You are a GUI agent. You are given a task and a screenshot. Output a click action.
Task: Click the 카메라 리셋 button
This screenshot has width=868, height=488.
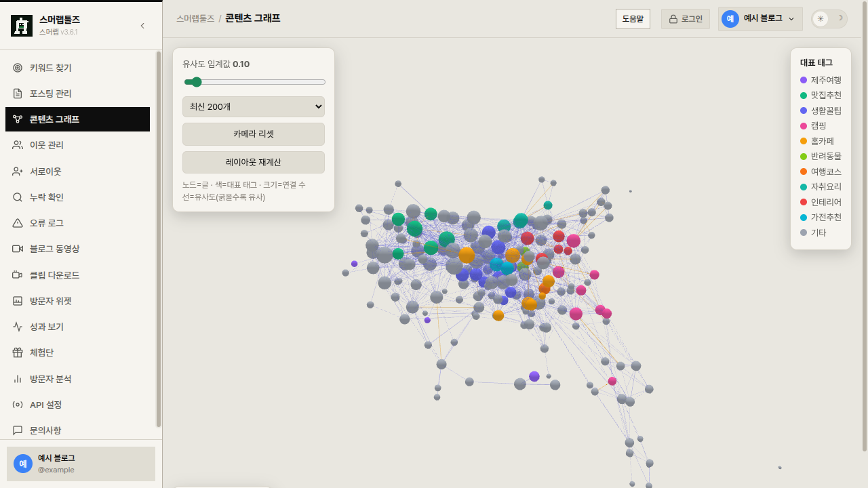[x=254, y=134]
